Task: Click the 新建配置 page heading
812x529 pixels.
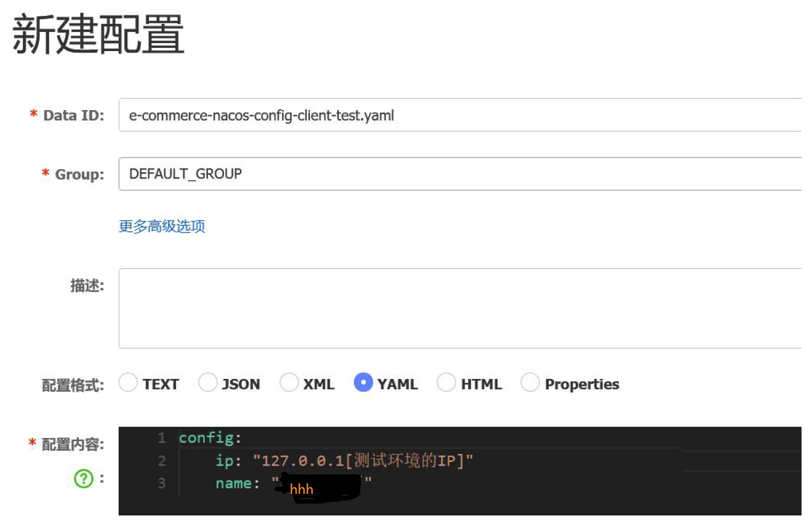Action: (98, 35)
